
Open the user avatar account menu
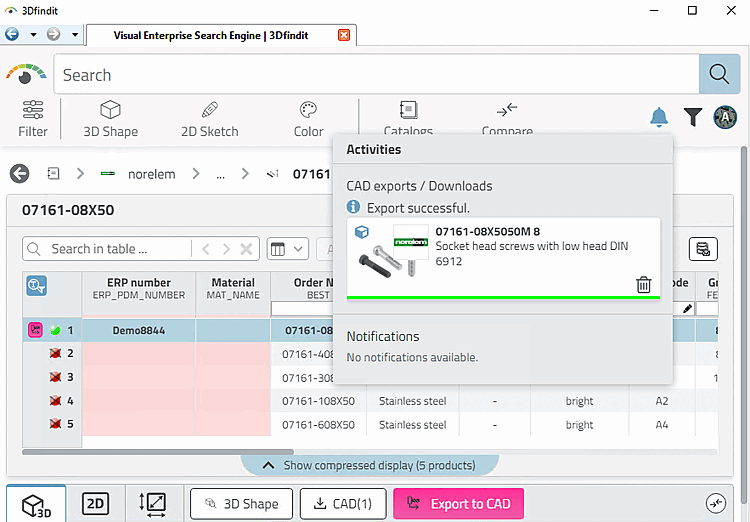[725, 117]
